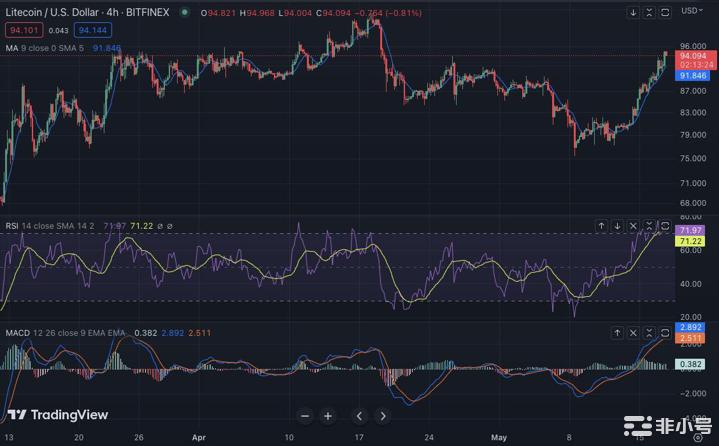Move the MACD pane up
This screenshot has width=719, height=446.
618,329
